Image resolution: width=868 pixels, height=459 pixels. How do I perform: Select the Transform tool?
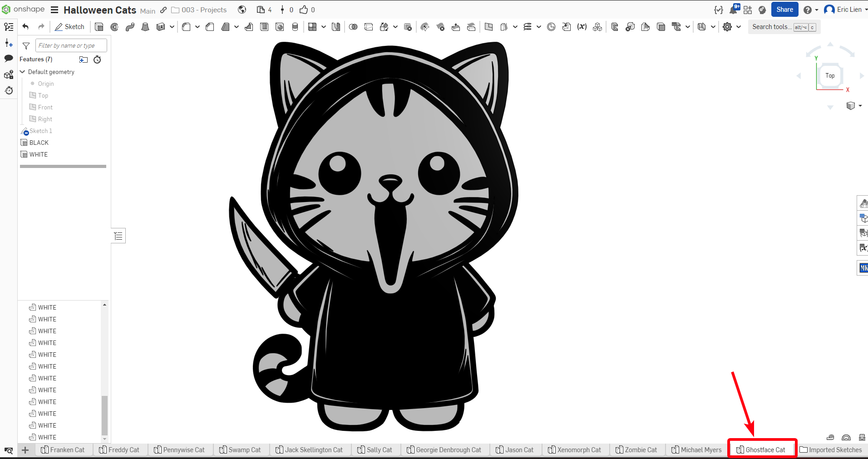point(384,27)
